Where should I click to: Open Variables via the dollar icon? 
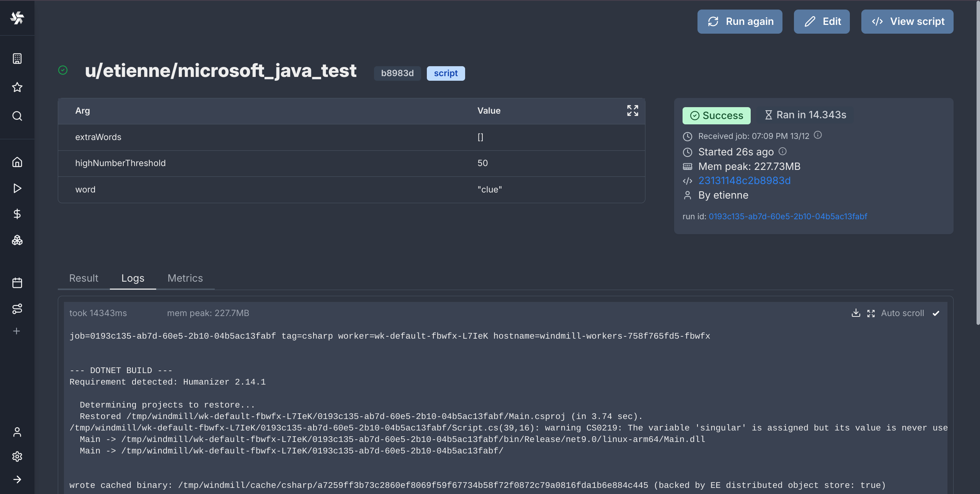(x=17, y=214)
